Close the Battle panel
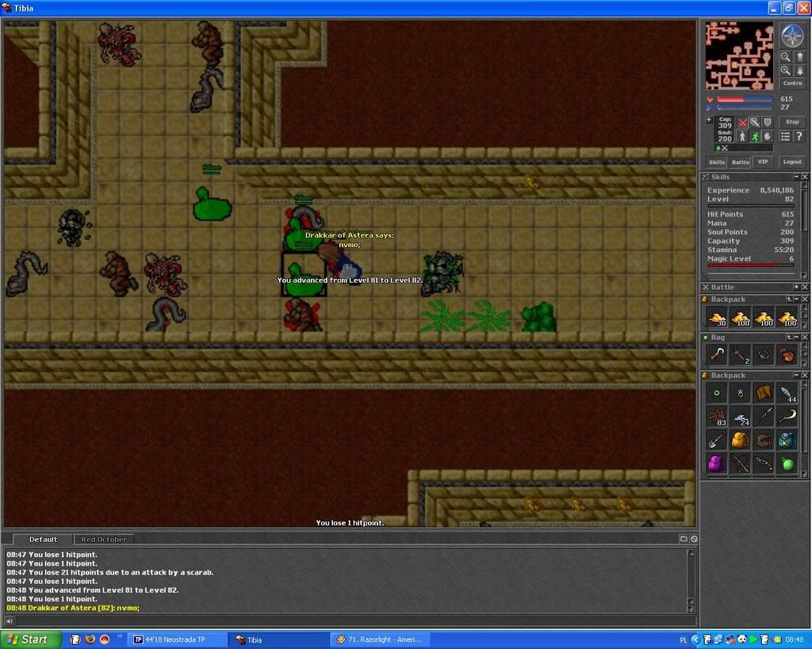This screenshot has height=649, width=812. coord(804,287)
